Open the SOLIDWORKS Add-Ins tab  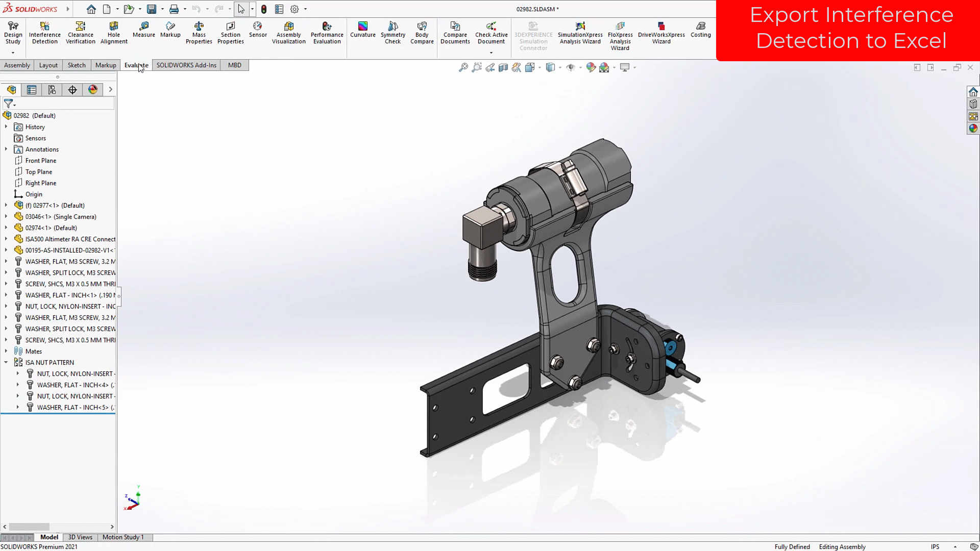[186, 65]
